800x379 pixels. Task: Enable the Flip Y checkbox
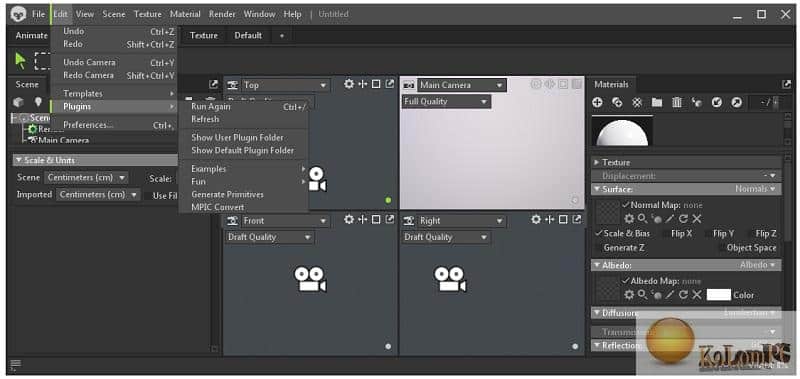(708, 234)
